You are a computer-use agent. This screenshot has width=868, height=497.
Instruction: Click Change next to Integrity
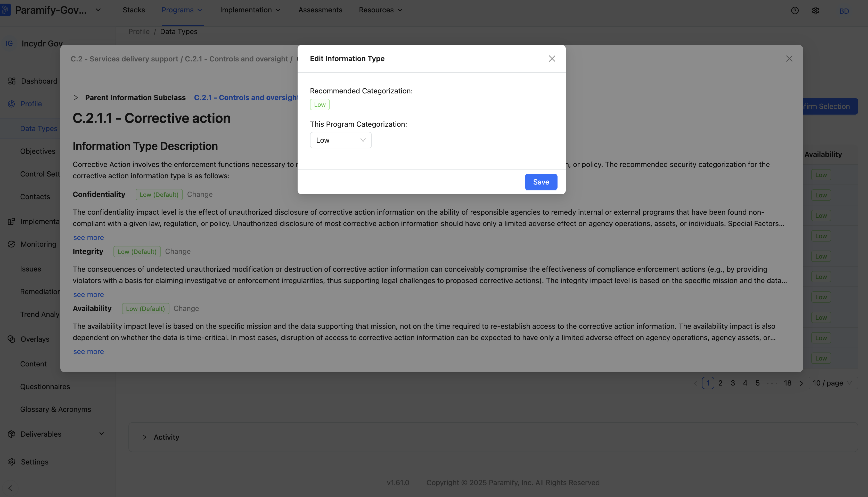[x=178, y=252]
